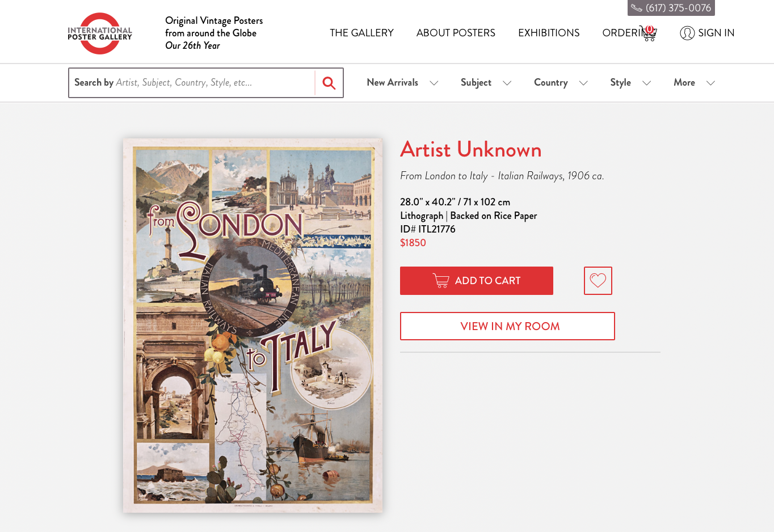The image size is (774, 532).
Task: Open the Subject category
Action: coord(476,82)
